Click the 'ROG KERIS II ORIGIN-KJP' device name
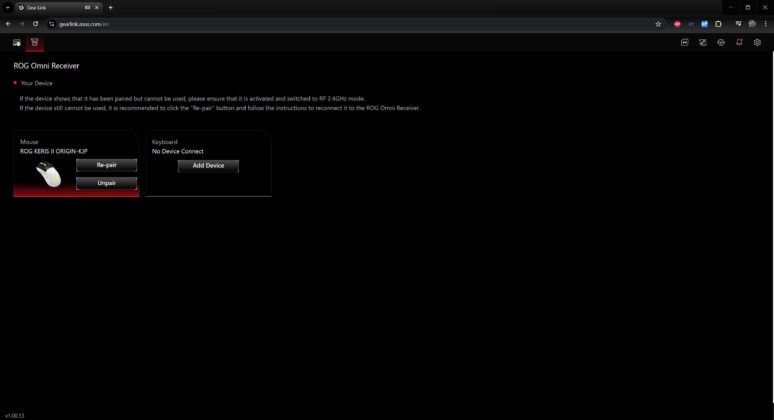 tap(54, 151)
